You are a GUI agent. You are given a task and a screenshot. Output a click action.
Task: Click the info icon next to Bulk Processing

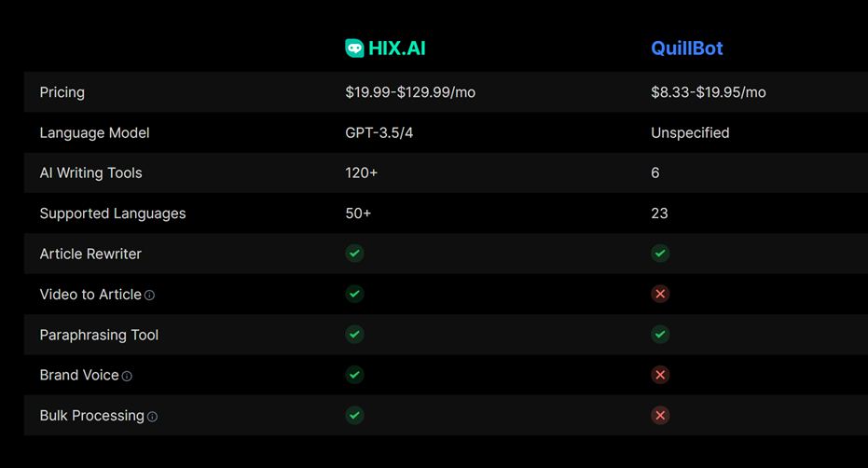152,417
